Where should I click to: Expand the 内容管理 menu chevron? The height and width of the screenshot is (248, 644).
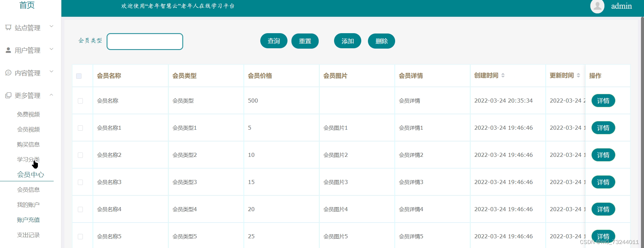pos(51,71)
